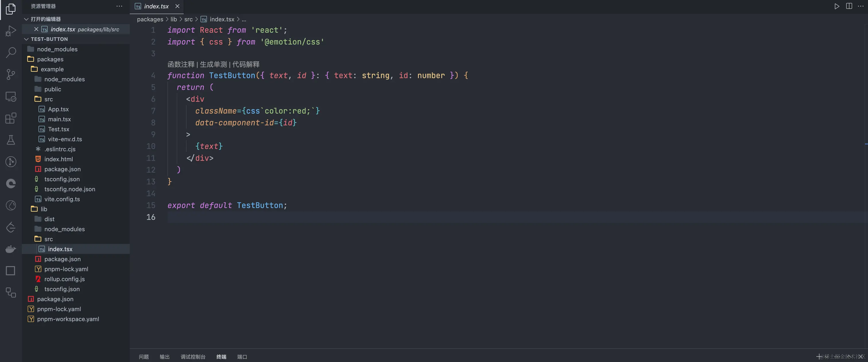Expand the public folder
The width and height of the screenshot is (868, 362).
76,89
